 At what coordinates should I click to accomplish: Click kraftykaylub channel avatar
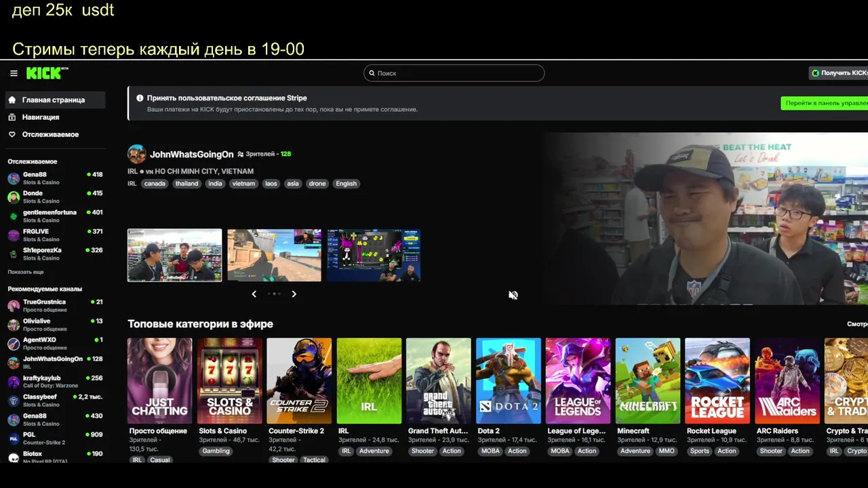[14, 382]
